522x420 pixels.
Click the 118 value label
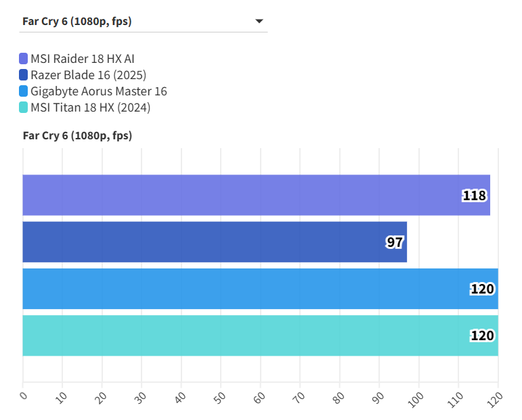(x=475, y=195)
